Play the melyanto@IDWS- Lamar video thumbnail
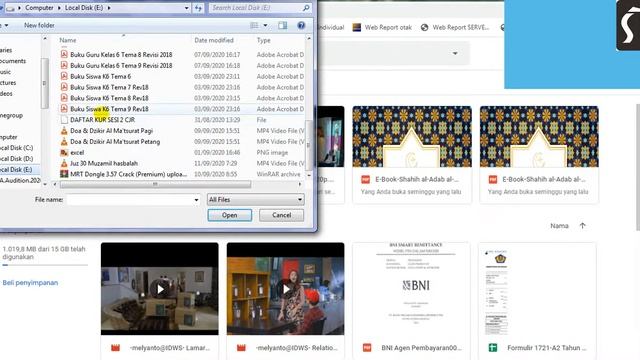Screen dimensions: 640x360 pyautogui.click(x=160, y=289)
